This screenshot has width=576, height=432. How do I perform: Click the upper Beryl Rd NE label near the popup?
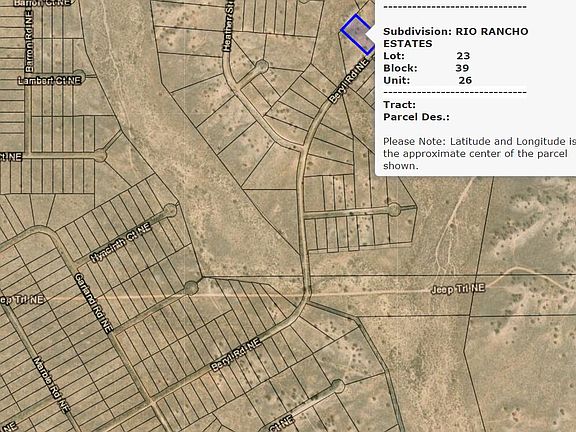[x=348, y=80]
